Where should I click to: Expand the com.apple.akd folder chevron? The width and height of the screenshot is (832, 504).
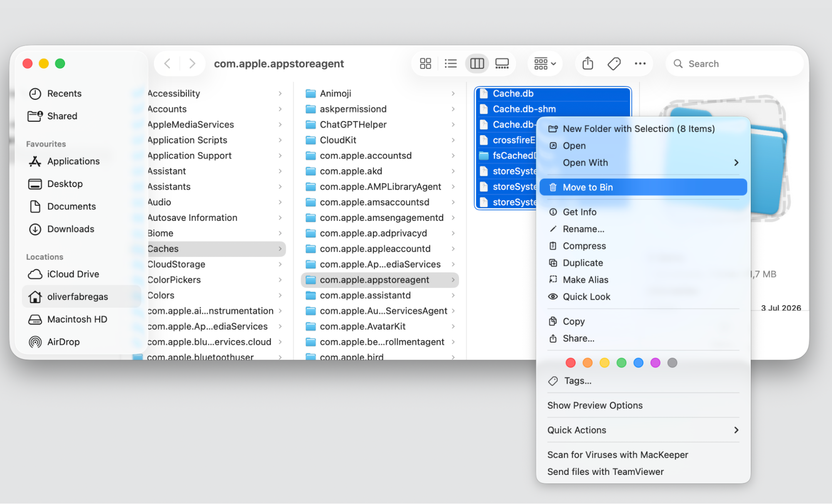pos(453,171)
